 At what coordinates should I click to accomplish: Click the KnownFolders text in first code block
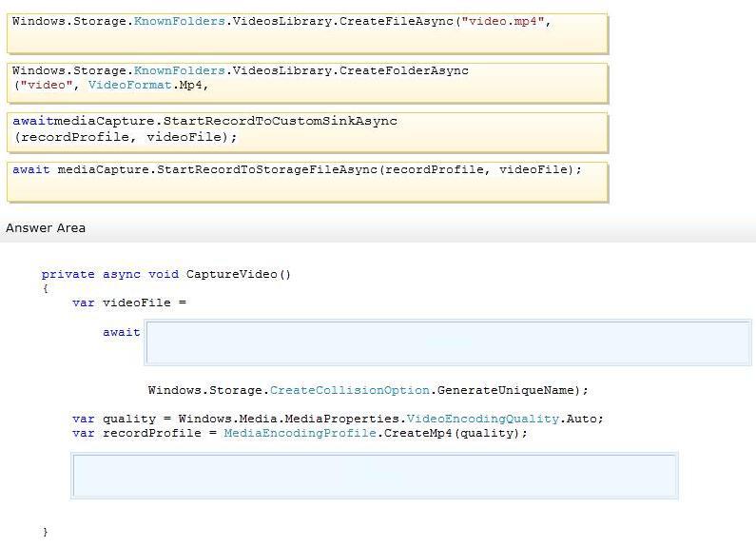tap(180, 22)
